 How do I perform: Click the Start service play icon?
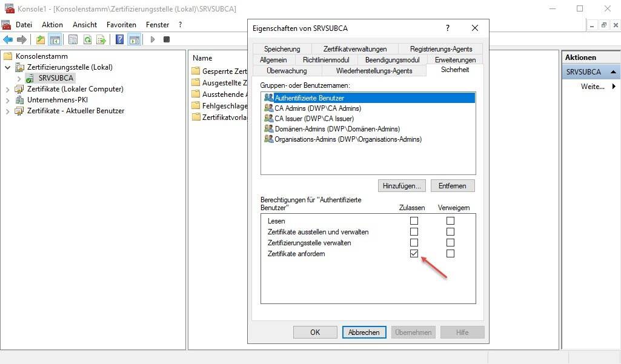coord(153,39)
